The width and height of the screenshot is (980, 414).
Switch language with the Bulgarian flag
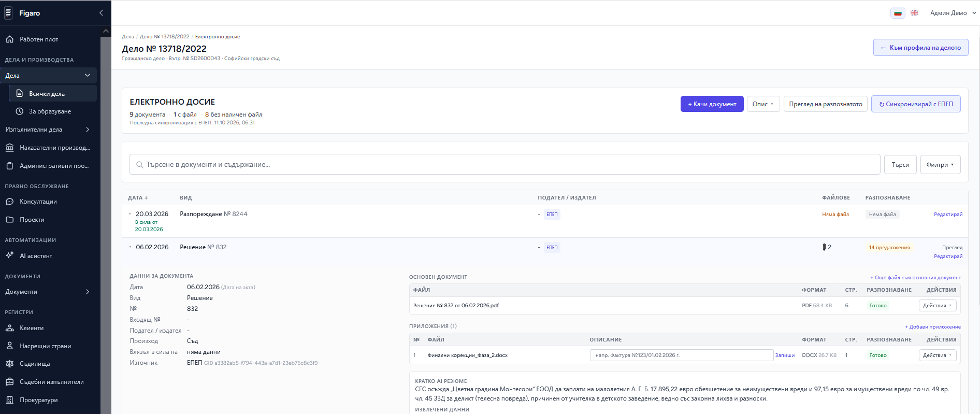tap(898, 13)
